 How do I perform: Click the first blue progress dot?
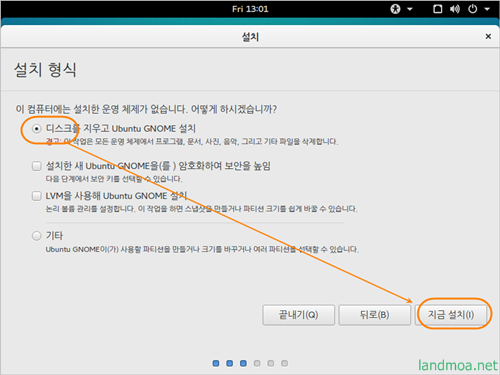(x=216, y=363)
